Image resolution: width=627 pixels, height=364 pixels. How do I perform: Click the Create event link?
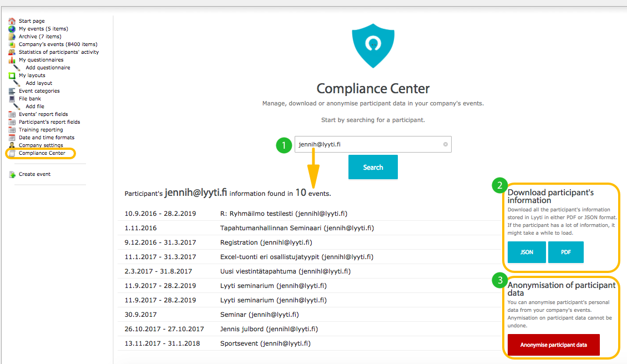[34, 174]
